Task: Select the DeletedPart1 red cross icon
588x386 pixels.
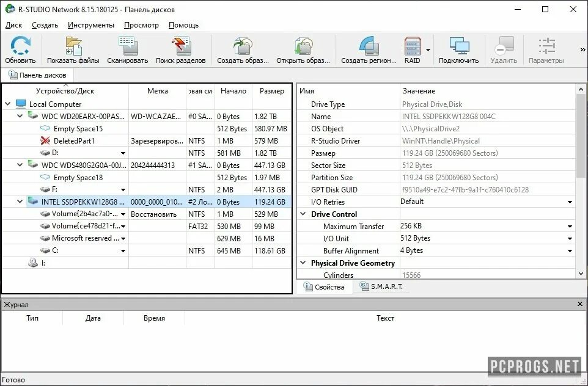Action: [45, 140]
